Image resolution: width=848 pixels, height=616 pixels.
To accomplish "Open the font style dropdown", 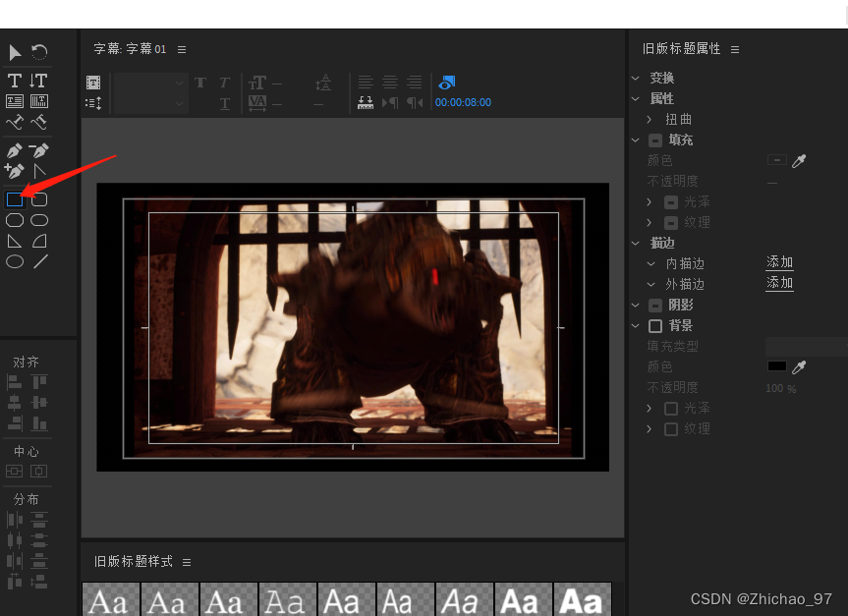I will pos(151,103).
